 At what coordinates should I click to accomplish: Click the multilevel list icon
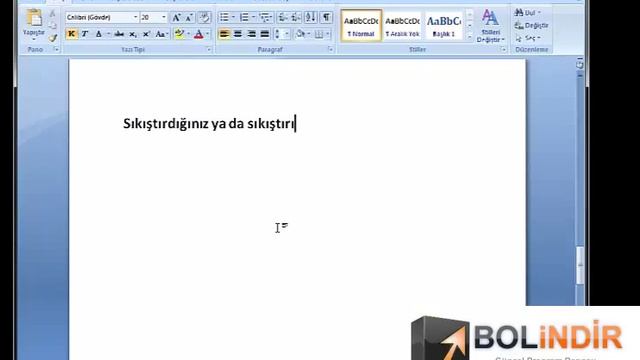[x=264, y=17]
